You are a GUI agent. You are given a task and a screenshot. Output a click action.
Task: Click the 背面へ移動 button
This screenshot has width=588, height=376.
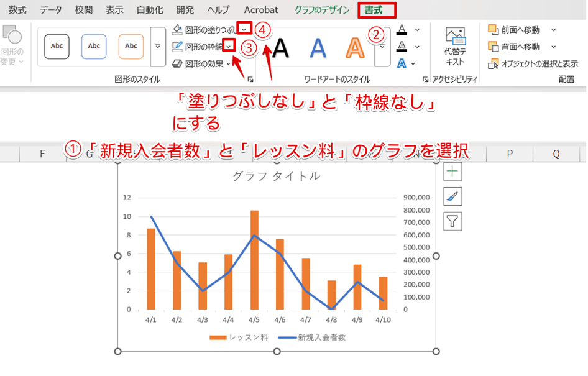coord(515,47)
